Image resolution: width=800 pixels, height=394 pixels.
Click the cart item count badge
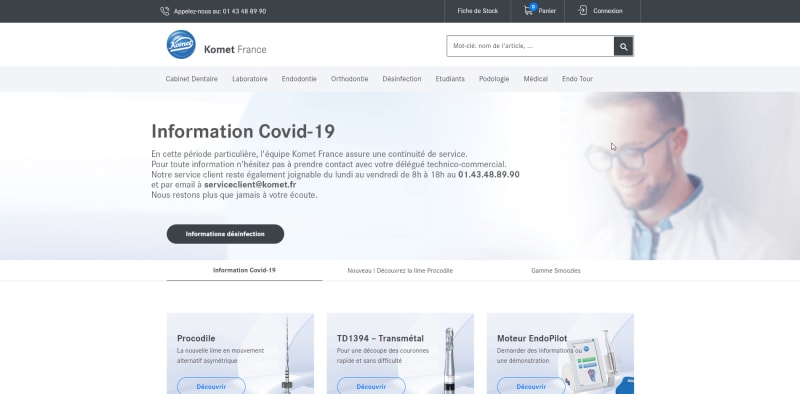[x=533, y=7]
